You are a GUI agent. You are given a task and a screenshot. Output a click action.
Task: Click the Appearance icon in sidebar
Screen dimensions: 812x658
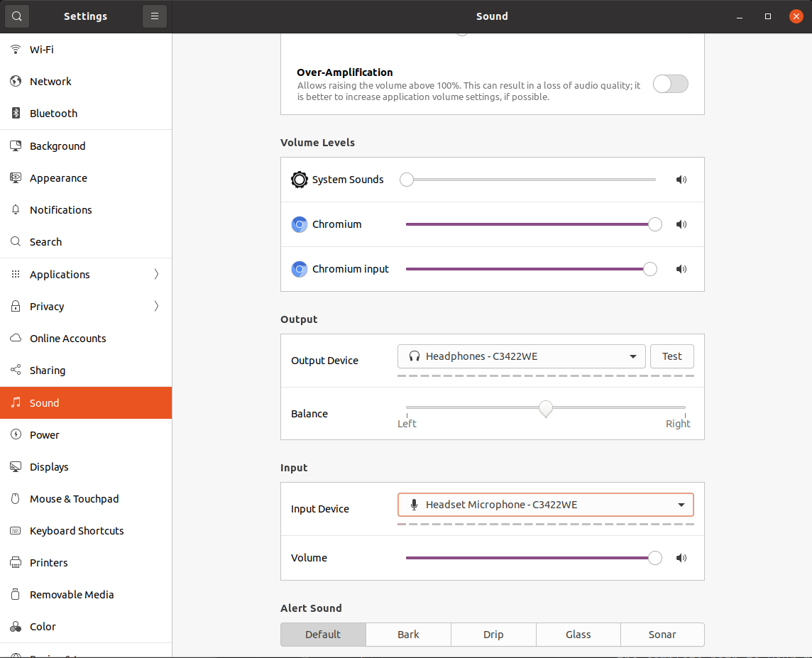click(x=16, y=177)
